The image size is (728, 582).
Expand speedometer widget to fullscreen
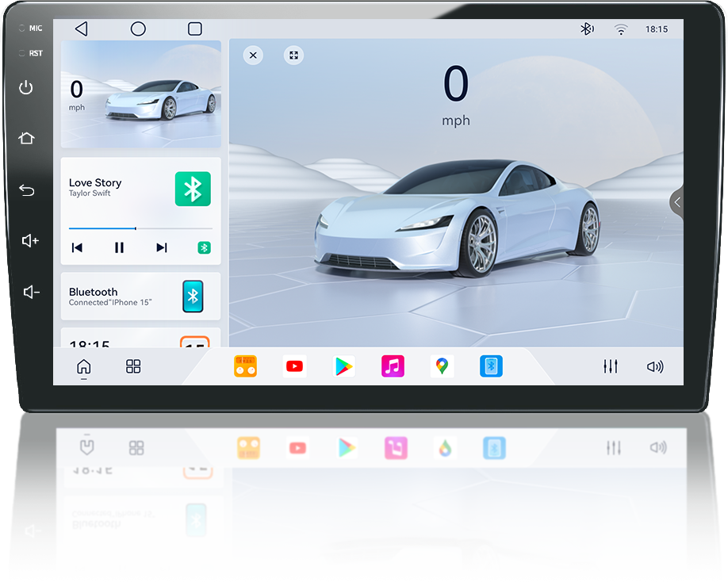tap(294, 56)
